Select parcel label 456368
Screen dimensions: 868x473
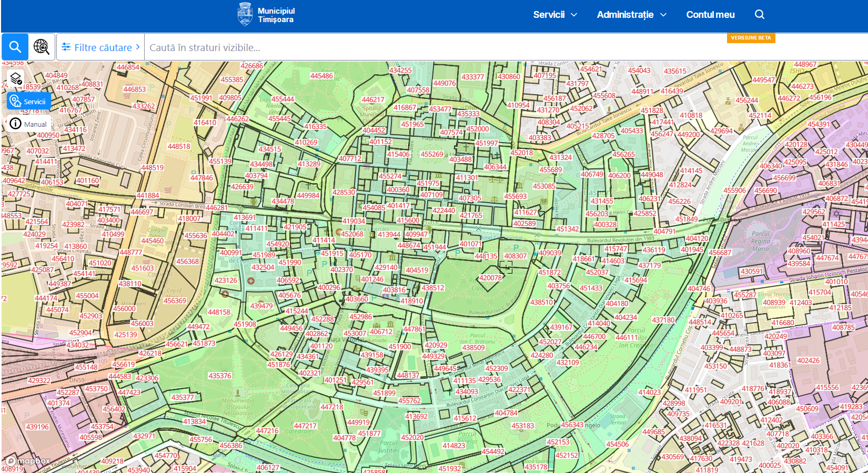(x=187, y=261)
